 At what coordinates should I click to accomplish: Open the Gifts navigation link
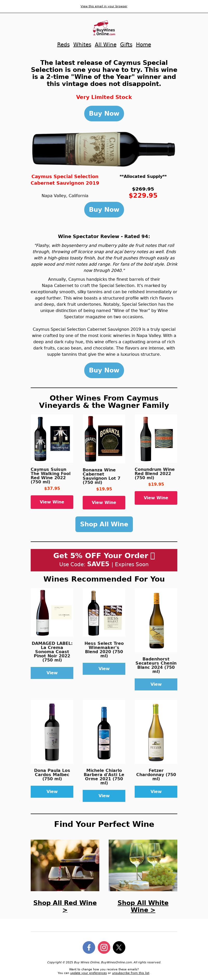click(x=126, y=45)
